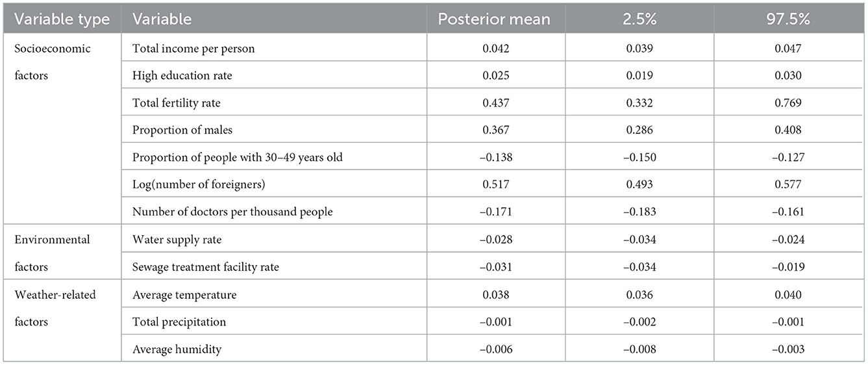
Task: Click the Weather-related factors category cell
Action: (55, 308)
